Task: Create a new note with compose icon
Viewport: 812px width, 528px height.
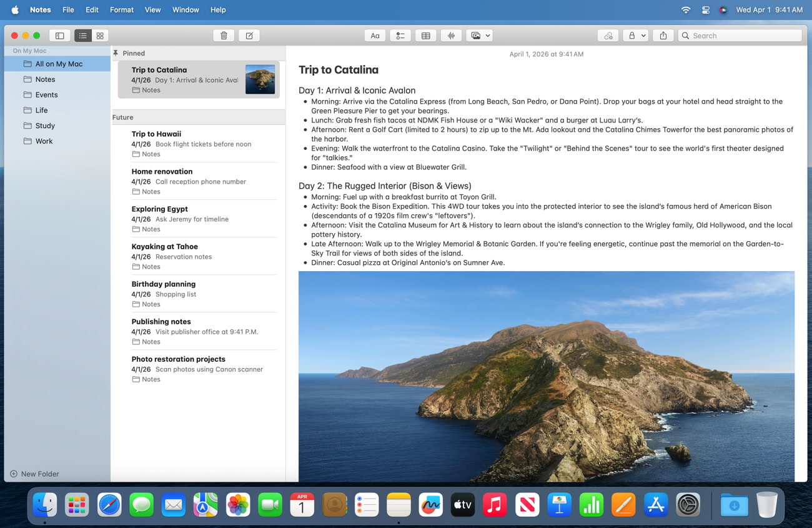Action: (x=249, y=36)
